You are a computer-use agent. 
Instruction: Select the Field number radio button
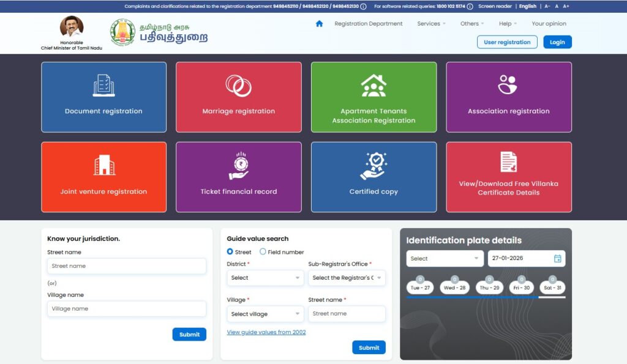263,251
